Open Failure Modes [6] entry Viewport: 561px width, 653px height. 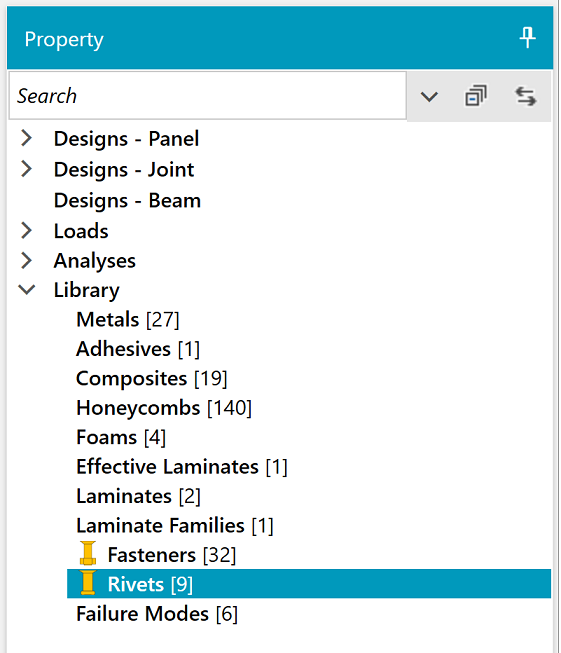pyautogui.click(x=157, y=614)
